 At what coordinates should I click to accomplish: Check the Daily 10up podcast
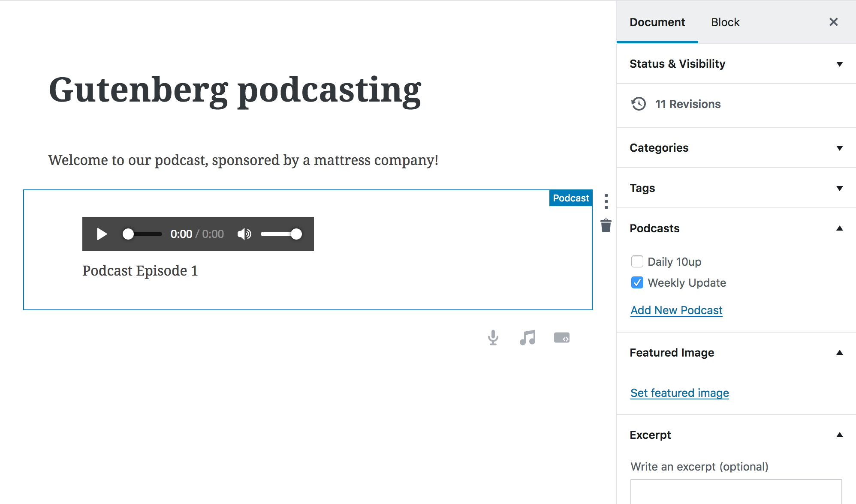point(637,261)
